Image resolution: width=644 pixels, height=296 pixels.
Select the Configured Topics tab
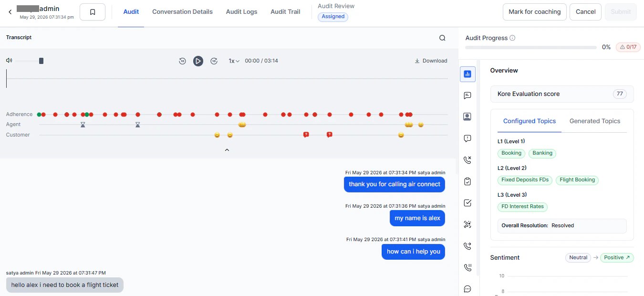click(x=530, y=121)
